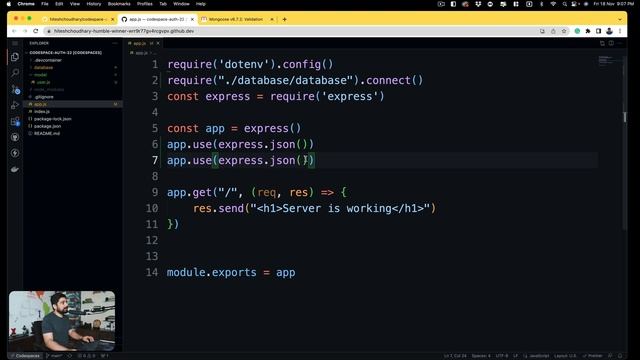This screenshot has height=360, width=640.
Task: Open index.js in the file explorer
Action: coord(42,111)
